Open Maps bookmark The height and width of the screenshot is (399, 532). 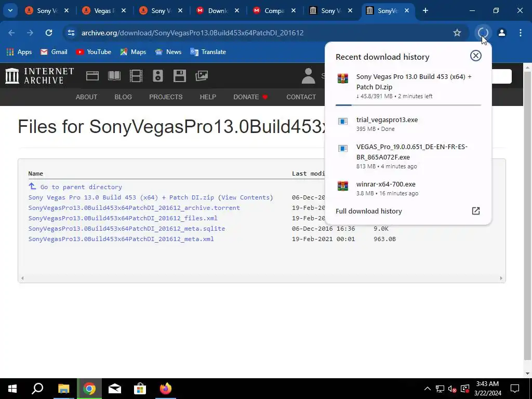click(133, 52)
